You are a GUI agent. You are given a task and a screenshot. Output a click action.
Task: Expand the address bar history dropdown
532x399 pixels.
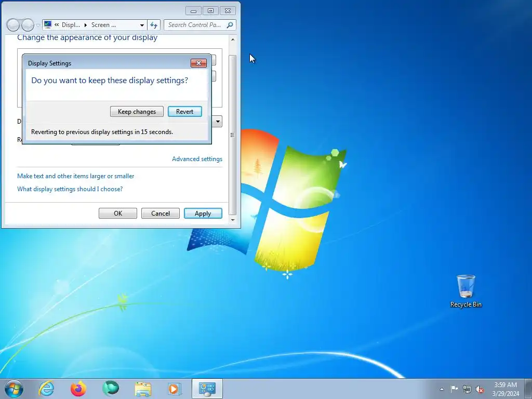tap(142, 25)
